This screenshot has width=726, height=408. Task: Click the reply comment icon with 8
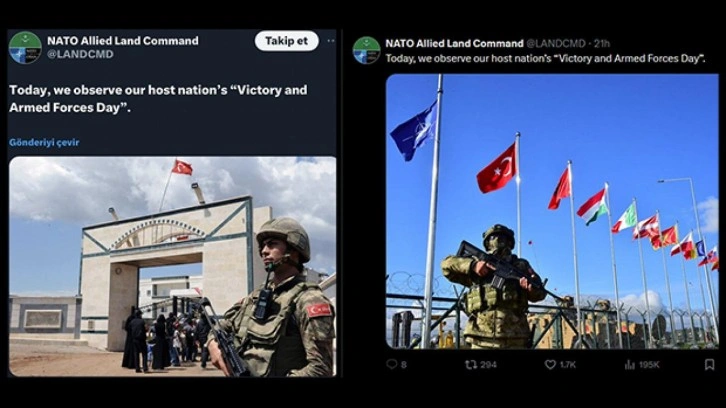click(392, 364)
